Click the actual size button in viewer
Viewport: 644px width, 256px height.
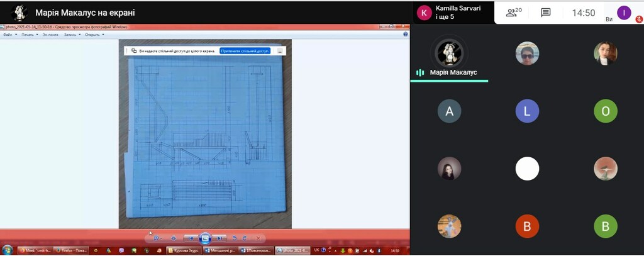[x=174, y=238]
